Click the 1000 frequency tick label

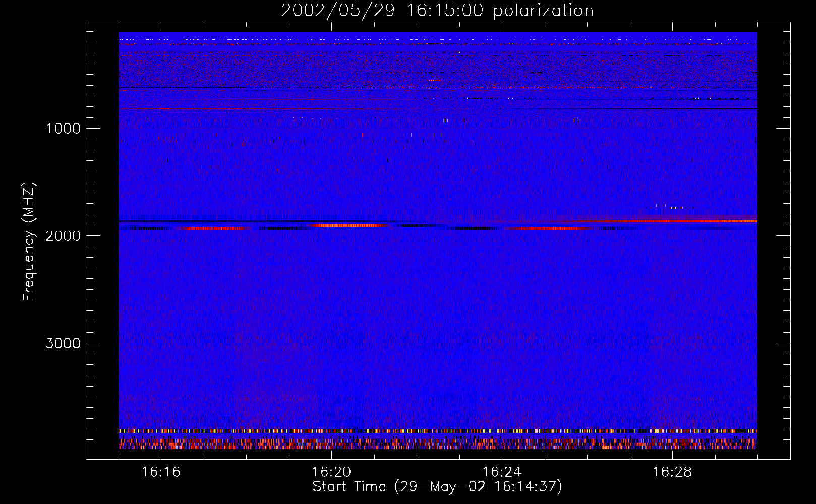point(64,129)
